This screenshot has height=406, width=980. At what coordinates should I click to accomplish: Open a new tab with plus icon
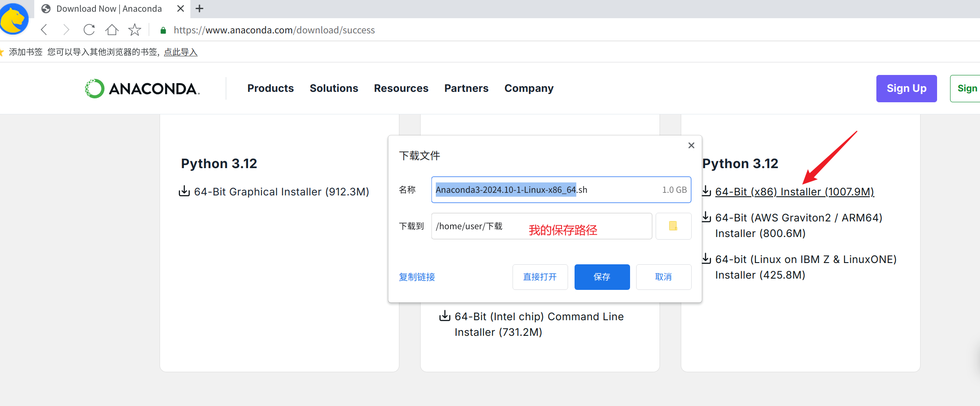(199, 9)
